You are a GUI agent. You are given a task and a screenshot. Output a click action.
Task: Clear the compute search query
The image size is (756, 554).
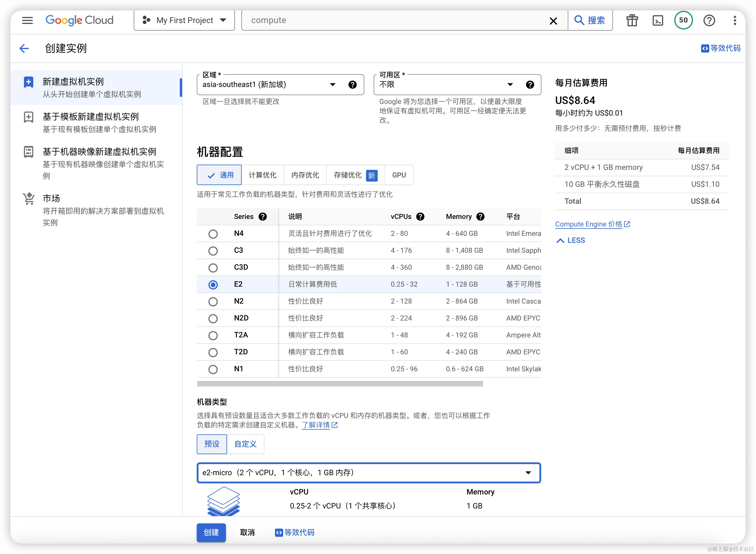click(553, 20)
